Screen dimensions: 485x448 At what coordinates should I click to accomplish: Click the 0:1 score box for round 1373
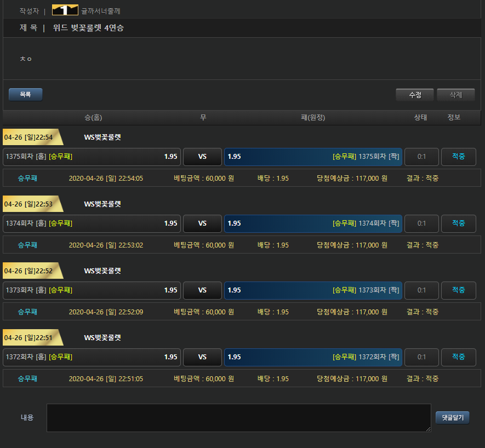coord(421,290)
